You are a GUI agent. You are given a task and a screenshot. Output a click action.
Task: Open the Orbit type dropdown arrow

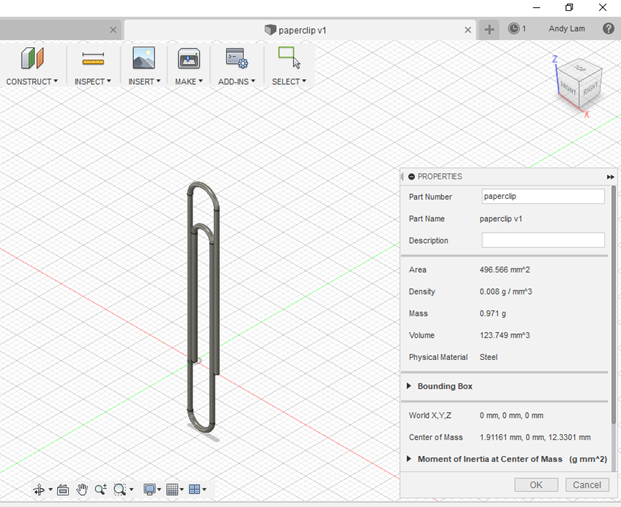(x=50, y=490)
